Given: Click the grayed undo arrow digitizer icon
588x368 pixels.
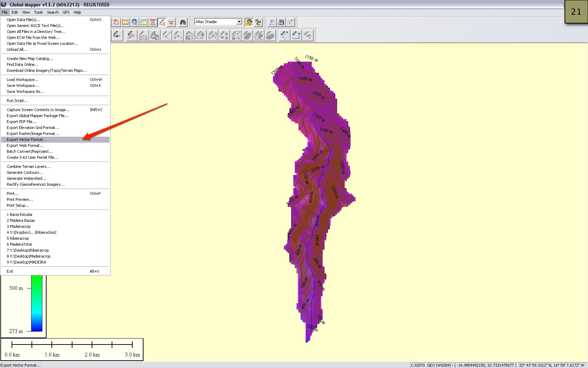Looking at the screenshot, I should click(308, 35).
